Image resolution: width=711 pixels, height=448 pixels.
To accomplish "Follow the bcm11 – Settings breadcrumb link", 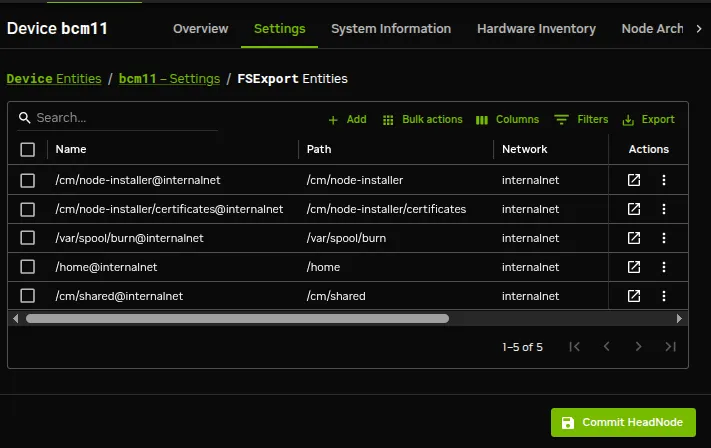I will [169, 78].
